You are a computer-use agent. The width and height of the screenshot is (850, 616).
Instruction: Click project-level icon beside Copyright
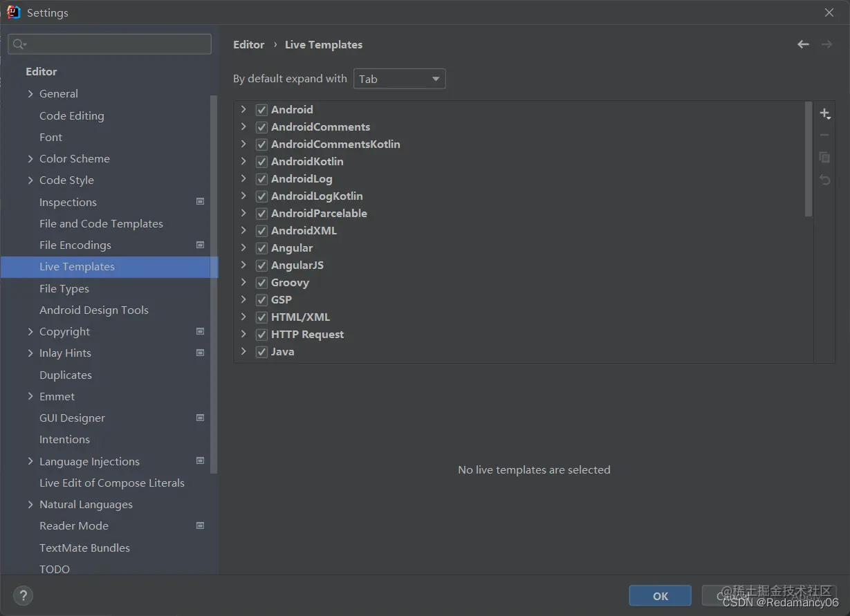[201, 331]
